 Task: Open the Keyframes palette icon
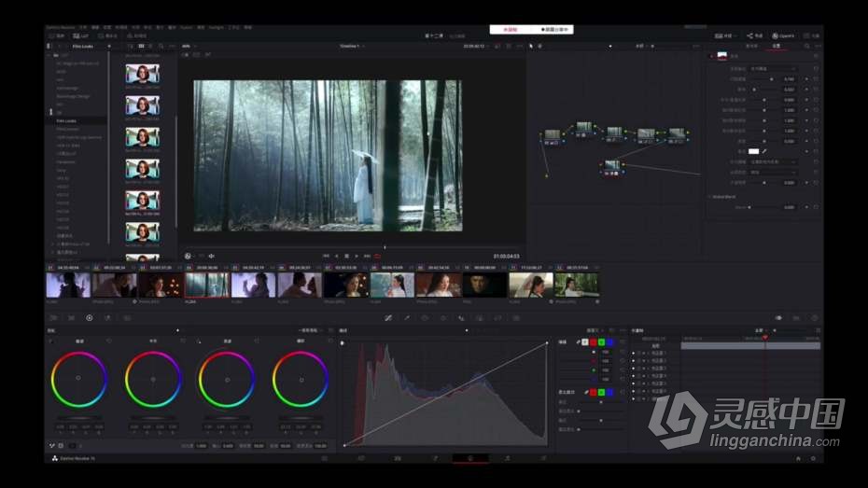pos(778,318)
